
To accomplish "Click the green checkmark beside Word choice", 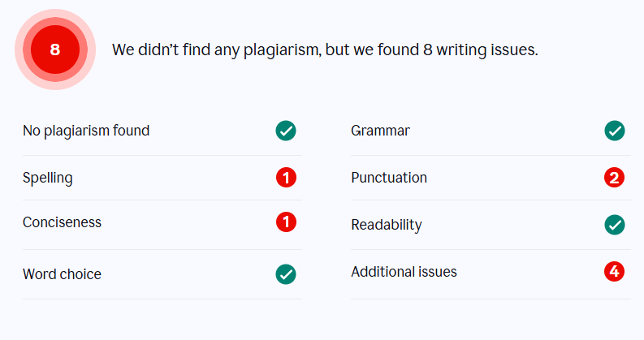I will [286, 274].
